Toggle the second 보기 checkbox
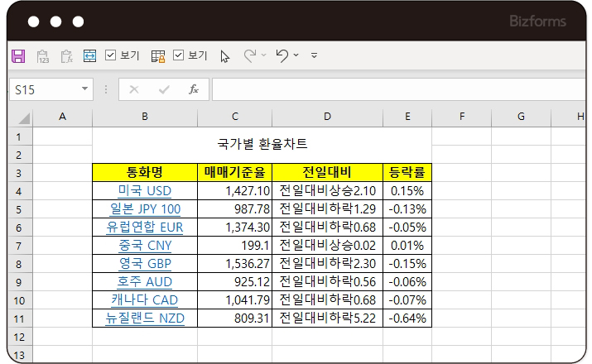Screen dimensions: 592x364 coord(178,56)
